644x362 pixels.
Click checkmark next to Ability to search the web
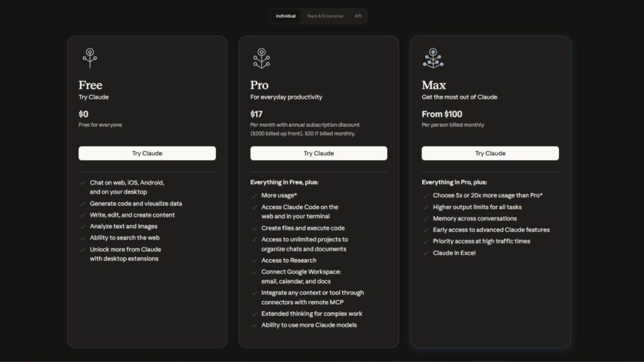click(x=83, y=238)
